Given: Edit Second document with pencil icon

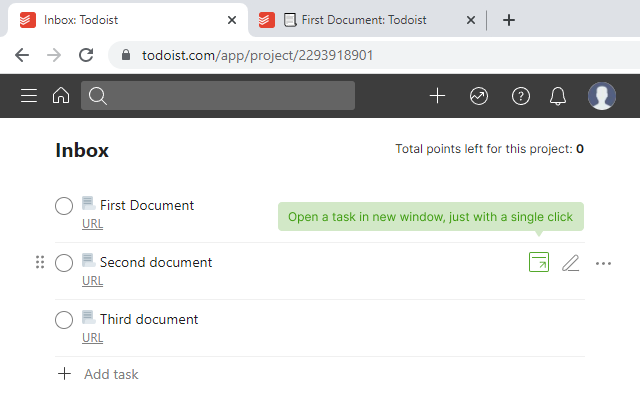Looking at the screenshot, I should 571,263.
